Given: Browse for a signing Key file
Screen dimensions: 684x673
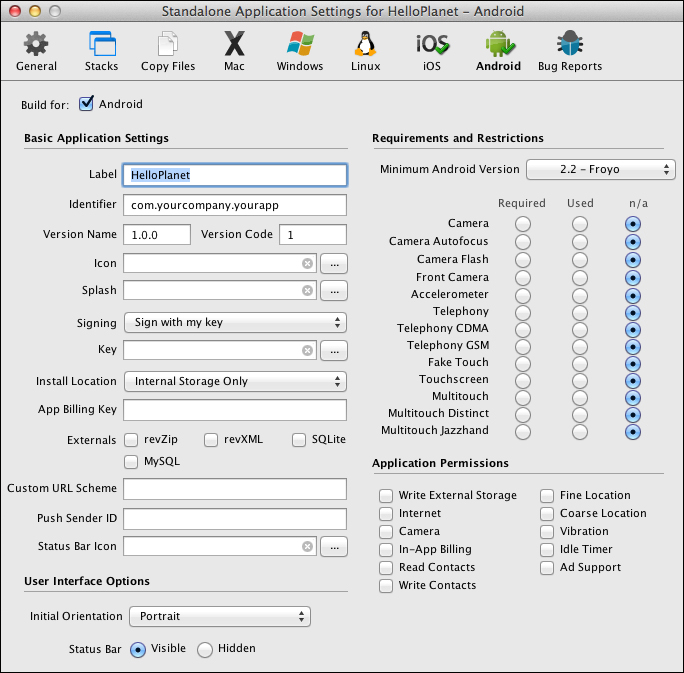Looking at the screenshot, I should (334, 351).
